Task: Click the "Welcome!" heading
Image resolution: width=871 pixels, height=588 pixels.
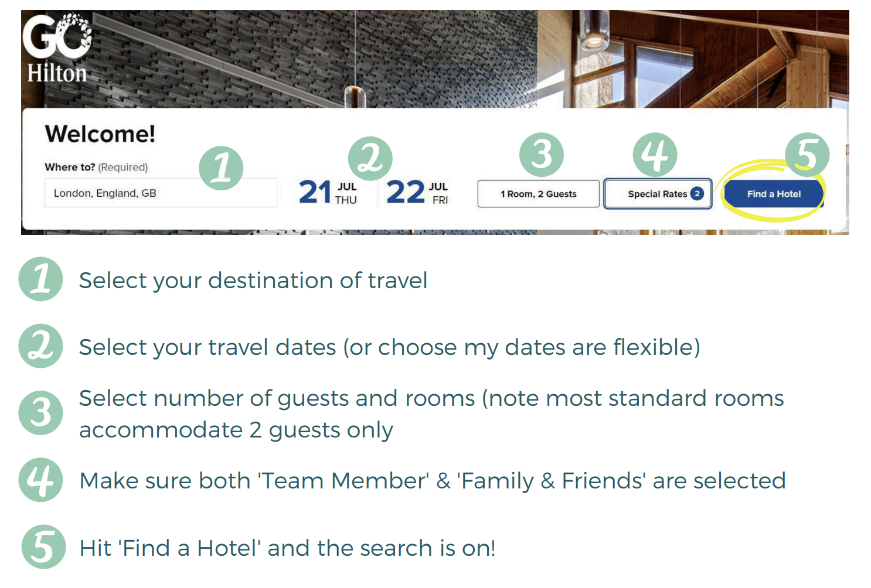Action: pos(100,134)
